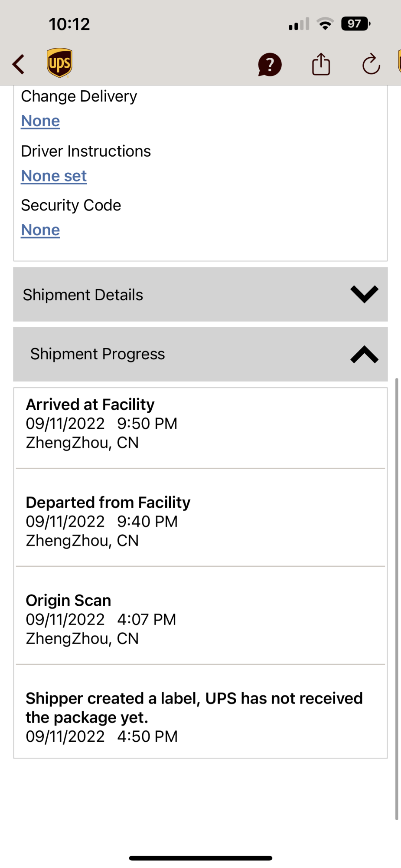401x868 pixels.
Task: Click the vertical scrollbar on right
Action: click(x=397, y=599)
